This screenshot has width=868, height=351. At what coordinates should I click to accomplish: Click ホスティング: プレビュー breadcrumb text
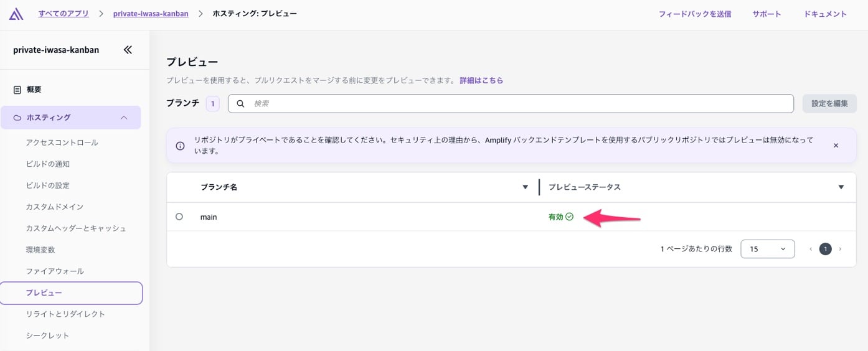pos(255,14)
